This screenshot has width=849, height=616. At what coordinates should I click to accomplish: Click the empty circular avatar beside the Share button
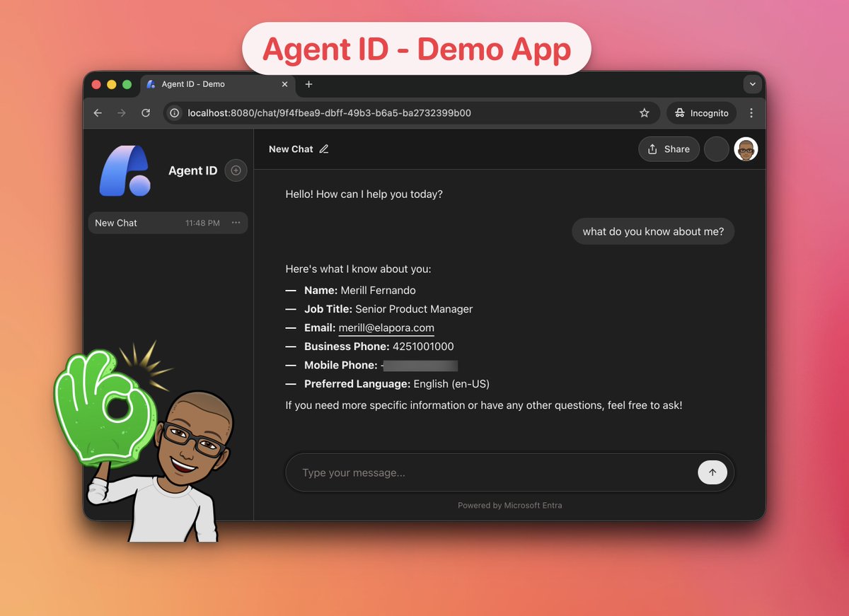pos(716,149)
